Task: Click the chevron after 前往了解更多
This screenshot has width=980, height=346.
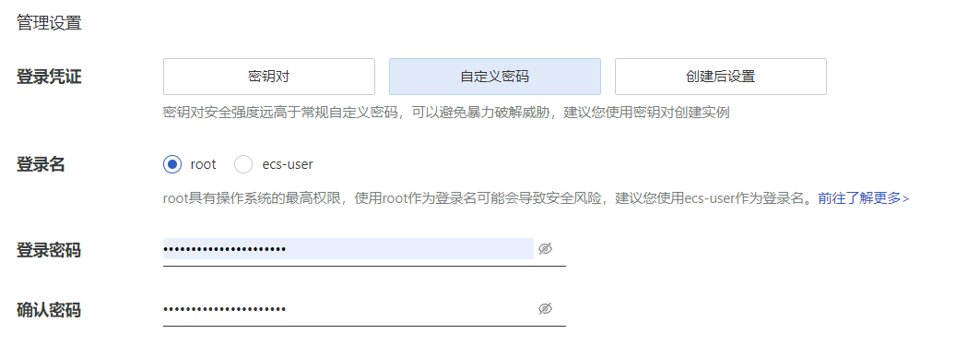Action: click(906, 199)
